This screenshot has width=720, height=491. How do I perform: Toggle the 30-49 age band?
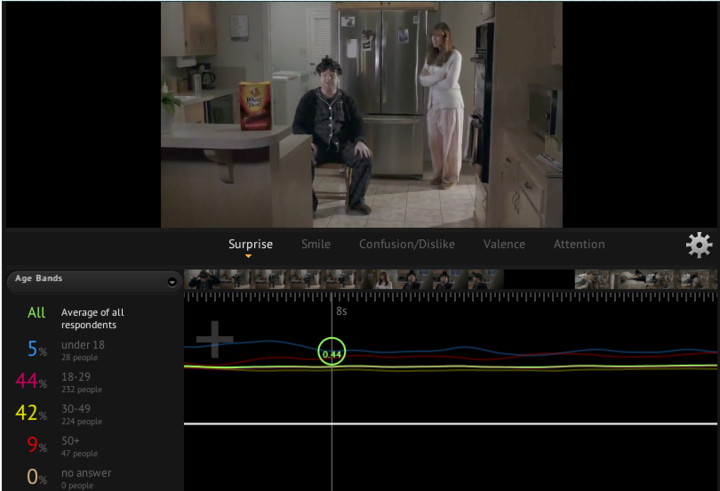pos(59,414)
